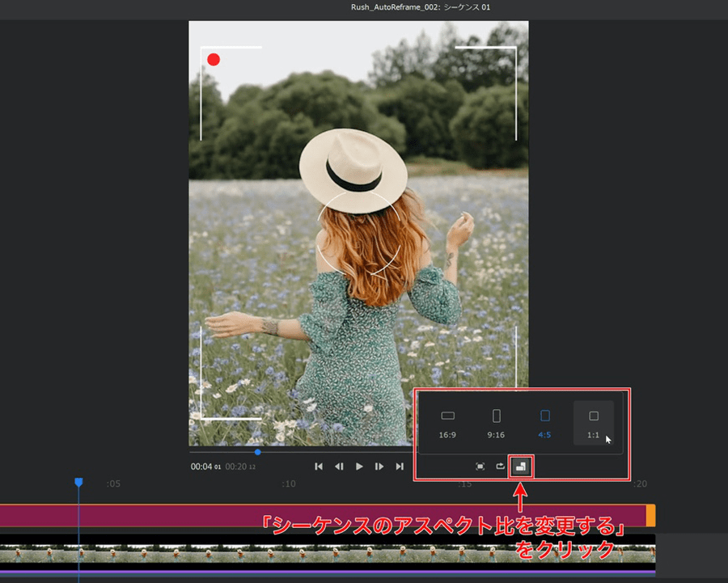
Task: Step back one frame
Action: (339, 467)
